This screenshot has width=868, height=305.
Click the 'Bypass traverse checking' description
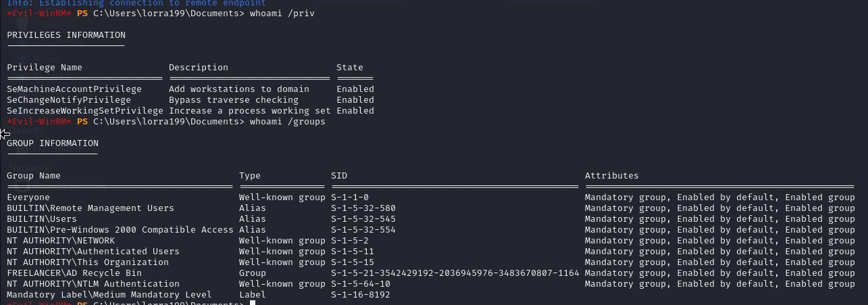234,100
